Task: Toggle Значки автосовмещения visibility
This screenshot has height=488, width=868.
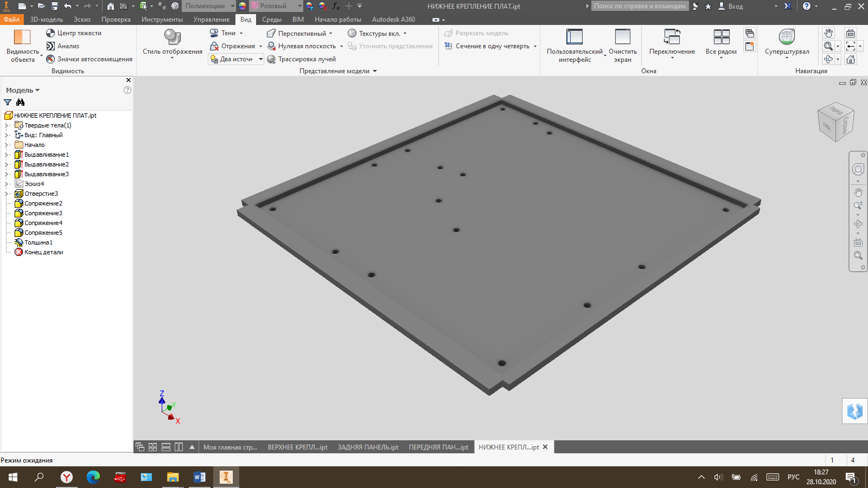Action: tap(90, 59)
